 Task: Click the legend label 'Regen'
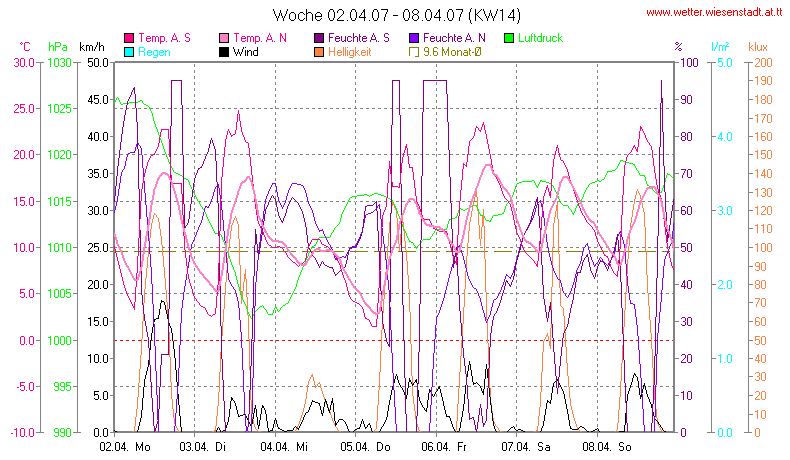pyautogui.click(x=154, y=52)
